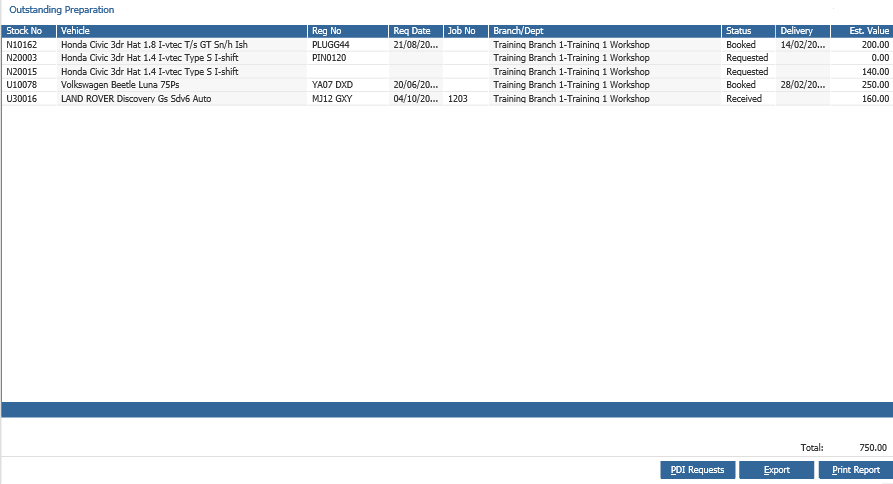Click the Print Report button
Image resolution: width=893 pixels, height=484 pixels.
[855, 470]
